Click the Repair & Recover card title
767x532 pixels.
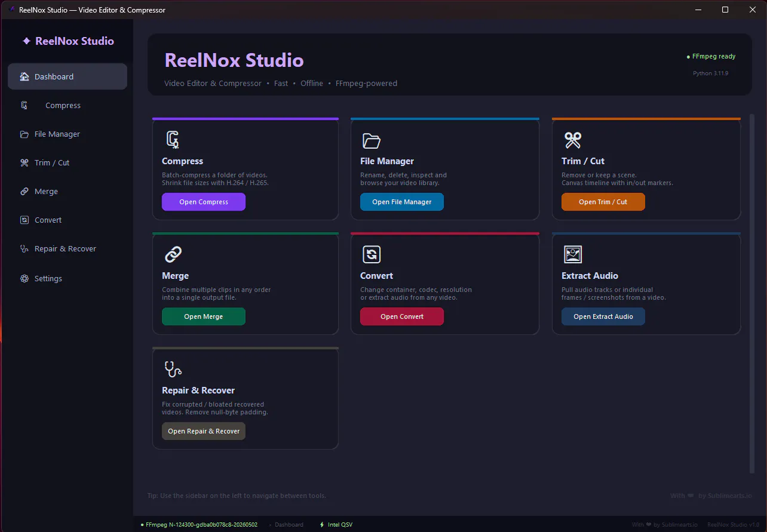198,390
